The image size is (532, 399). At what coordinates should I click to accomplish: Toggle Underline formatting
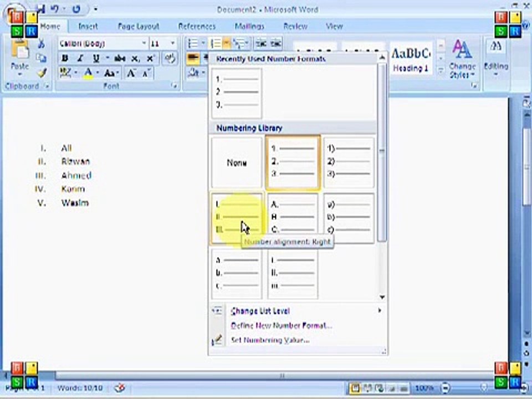pos(96,58)
